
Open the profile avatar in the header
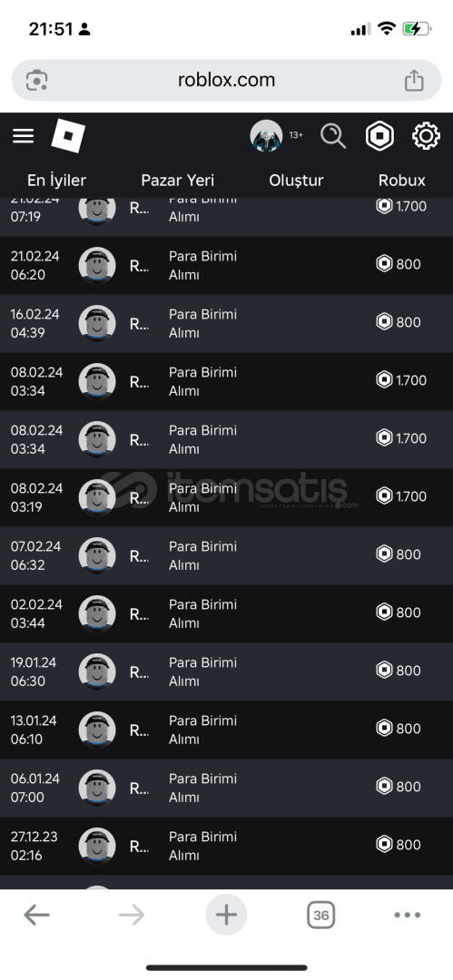(x=267, y=135)
